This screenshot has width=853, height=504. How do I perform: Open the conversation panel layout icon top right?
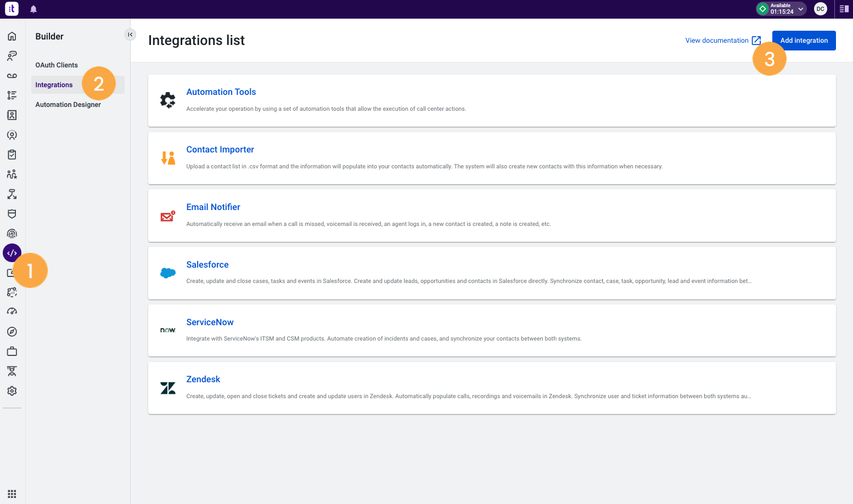(x=844, y=9)
